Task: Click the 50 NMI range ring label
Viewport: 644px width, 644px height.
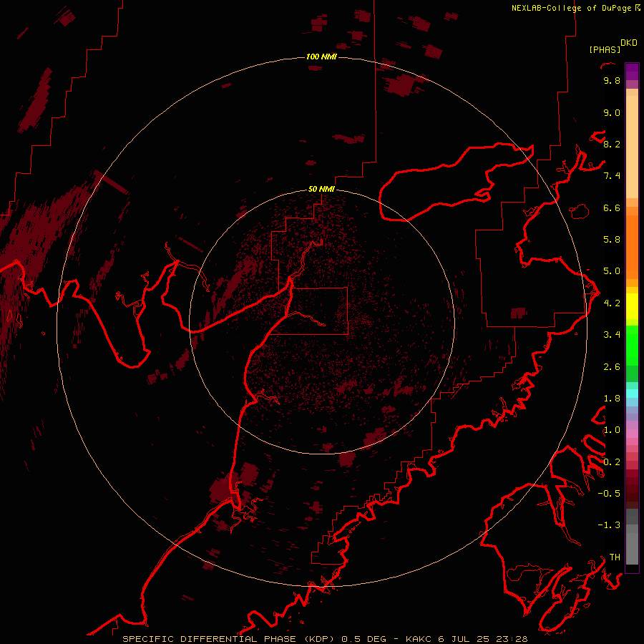Action: coord(321,189)
